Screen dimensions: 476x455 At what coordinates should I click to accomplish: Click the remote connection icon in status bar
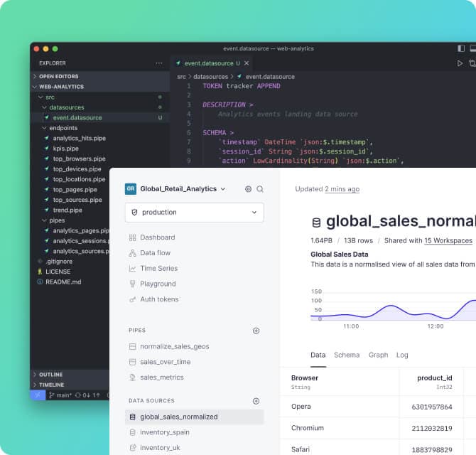point(38,395)
